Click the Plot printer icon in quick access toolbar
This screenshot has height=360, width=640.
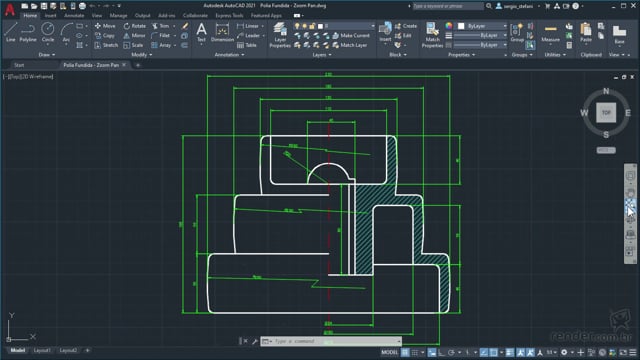click(82, 6)
